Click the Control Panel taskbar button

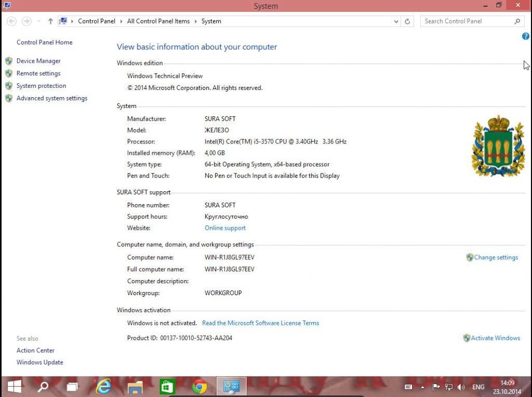231,387
